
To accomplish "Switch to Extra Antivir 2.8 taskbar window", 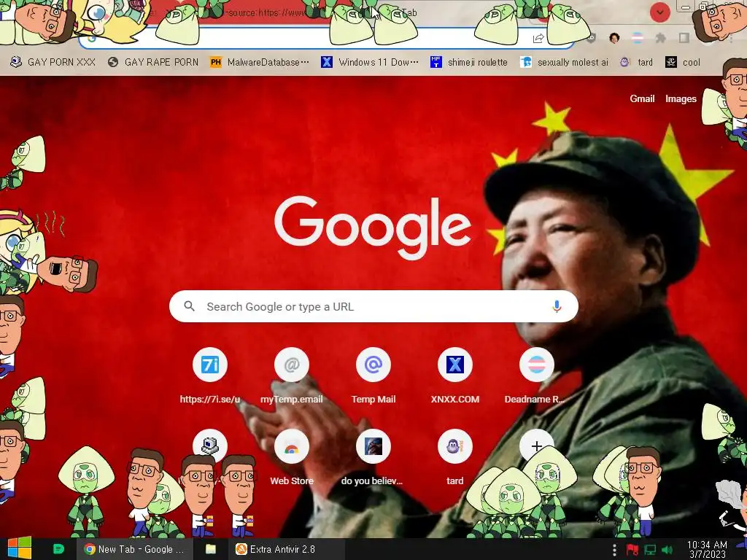I will point(287,549).
